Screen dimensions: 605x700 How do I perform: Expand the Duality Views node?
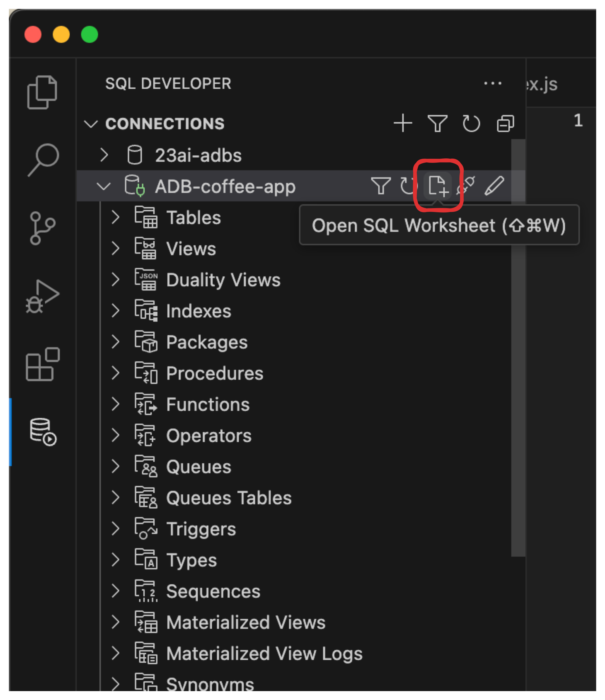(x=115, y=280)
